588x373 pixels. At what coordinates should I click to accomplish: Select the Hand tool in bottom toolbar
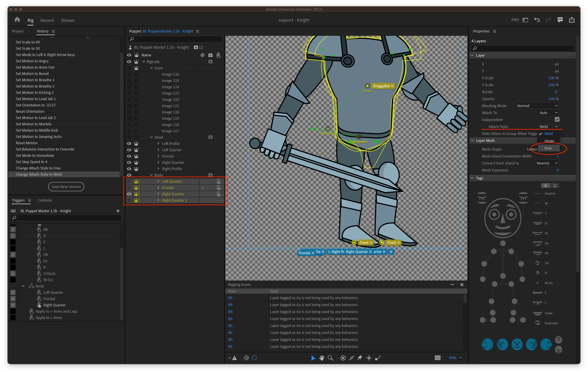tap(322, 358)
